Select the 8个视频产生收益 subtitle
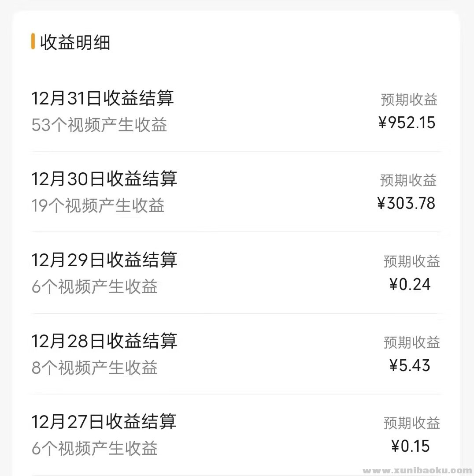Image resolution: width=474 pixels, height=476 pixels. [94, 368]
